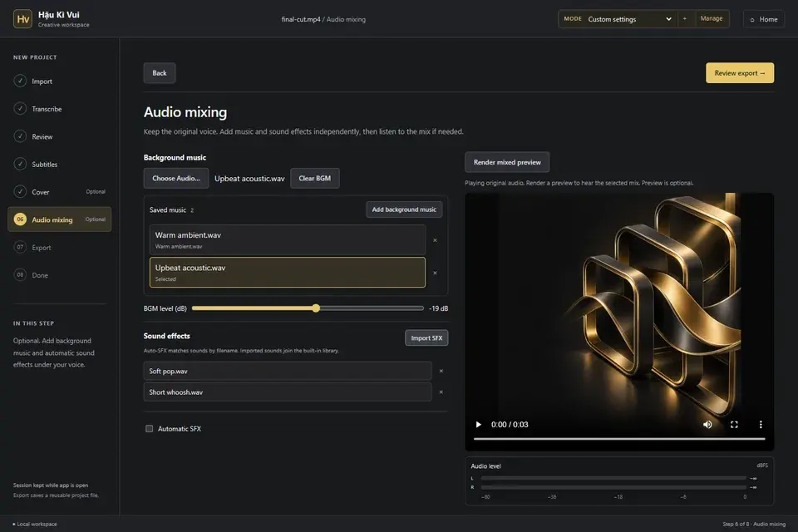Clear the background music with Clear BGM
Image resolution: width=798 pixels, height=532 pixels.
[314, 178]
